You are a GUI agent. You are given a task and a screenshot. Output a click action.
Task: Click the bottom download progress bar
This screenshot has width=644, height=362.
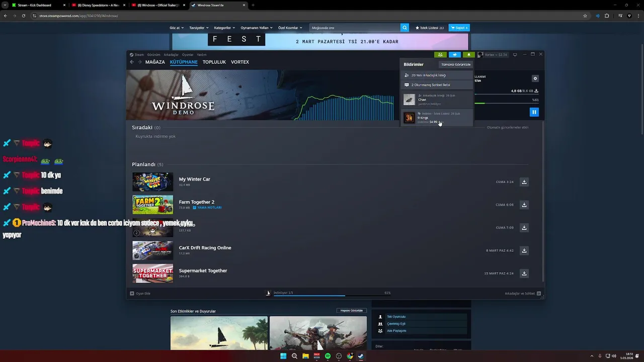click(x=332, y=296)
